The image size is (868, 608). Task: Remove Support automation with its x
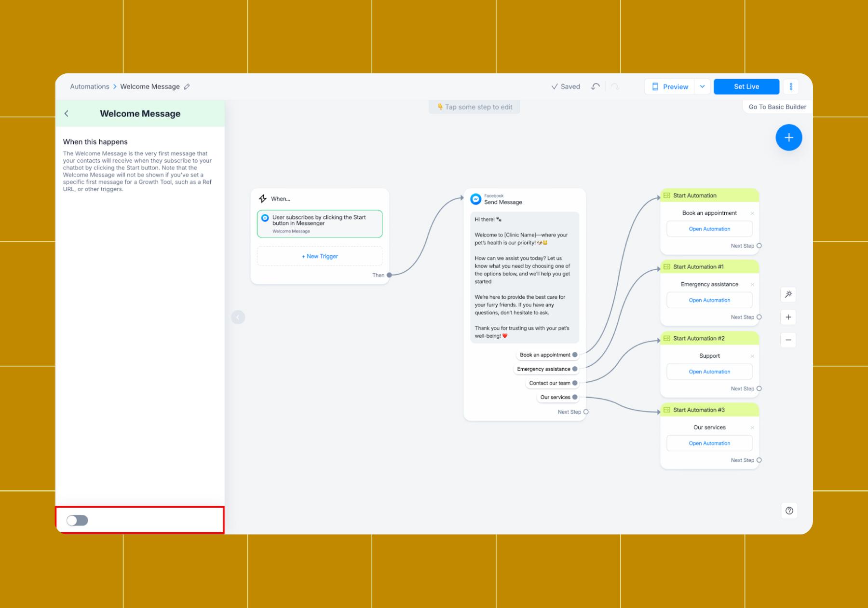(752, 356)
